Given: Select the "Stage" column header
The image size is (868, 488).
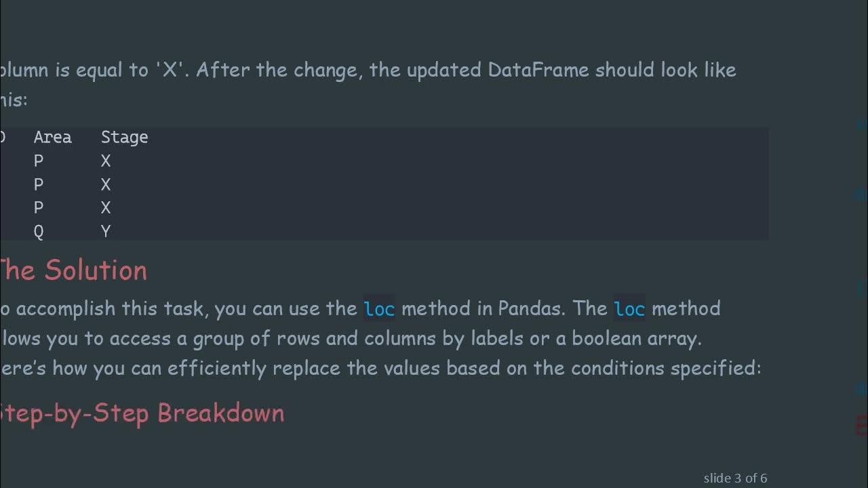Looking at the screenshot, I should point(124,137).
